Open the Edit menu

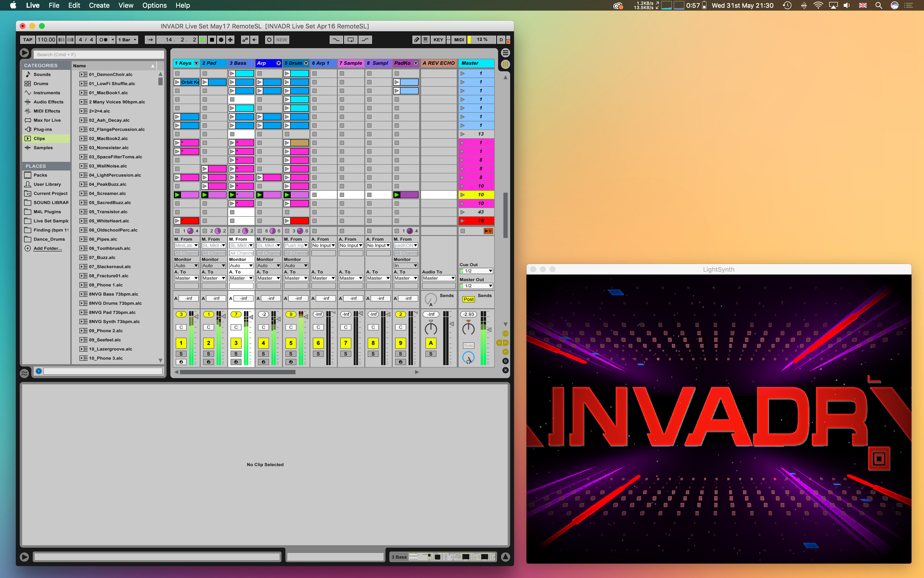pyautogui.click(x=74, y=5)
